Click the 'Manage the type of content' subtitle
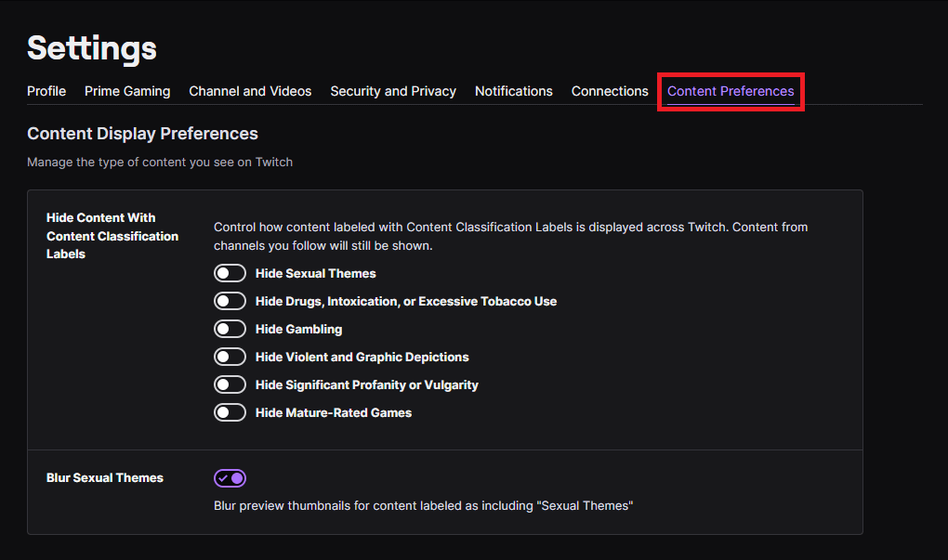The height and width of the screenshot is (560, 948). pos(160,162)
